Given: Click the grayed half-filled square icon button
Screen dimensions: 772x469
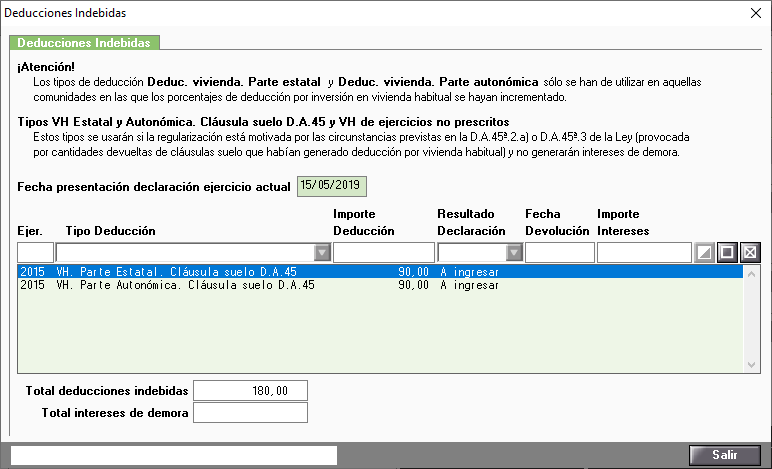Looking at the screenshot, I should tap(704, 252).
